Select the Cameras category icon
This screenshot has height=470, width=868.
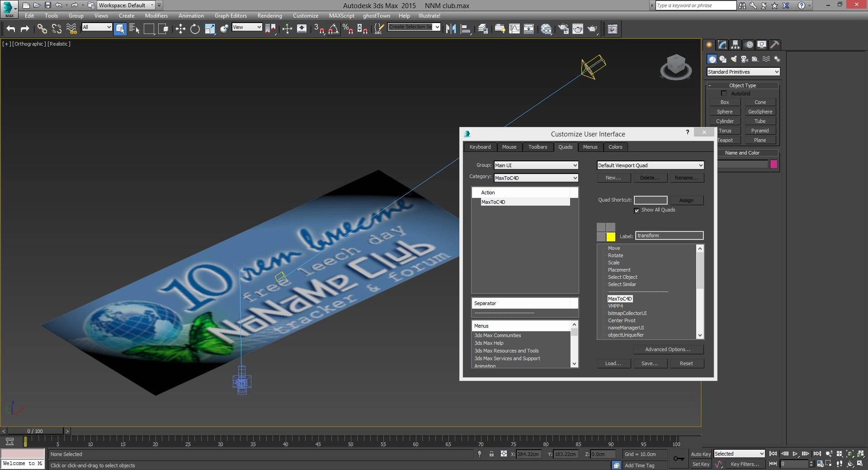[745, 59]
